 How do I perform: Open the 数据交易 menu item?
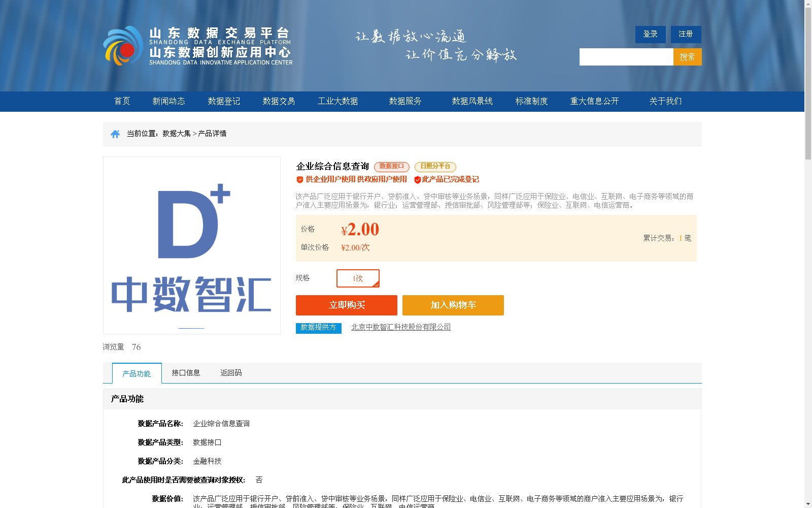pyautogui.click(x=279, y=101)
